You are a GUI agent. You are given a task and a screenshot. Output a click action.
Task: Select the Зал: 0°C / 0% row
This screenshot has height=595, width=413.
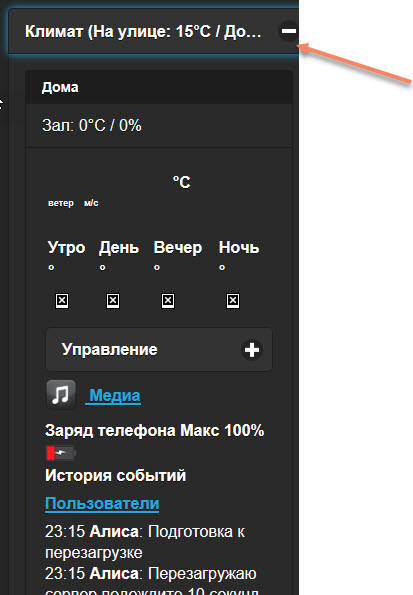click(159, 126)
